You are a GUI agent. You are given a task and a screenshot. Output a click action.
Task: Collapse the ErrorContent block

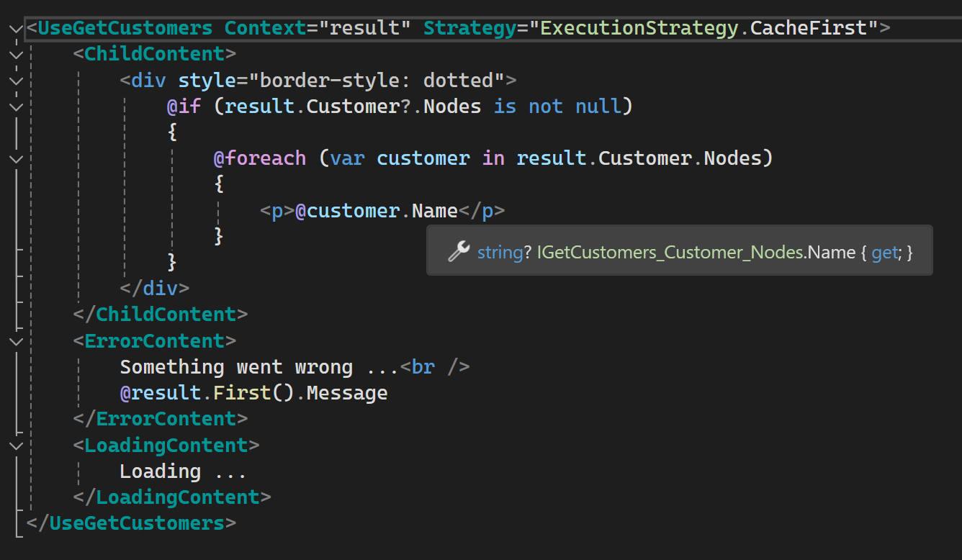point(17,342)
